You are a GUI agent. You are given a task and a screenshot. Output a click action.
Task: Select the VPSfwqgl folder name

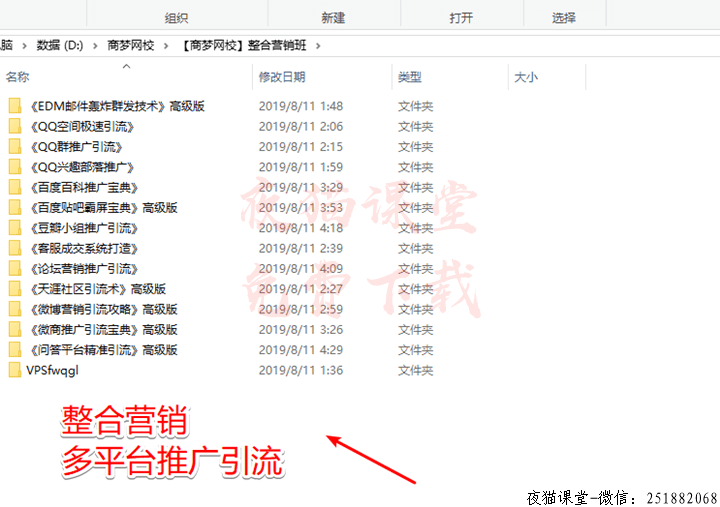[x=52, y=370]
